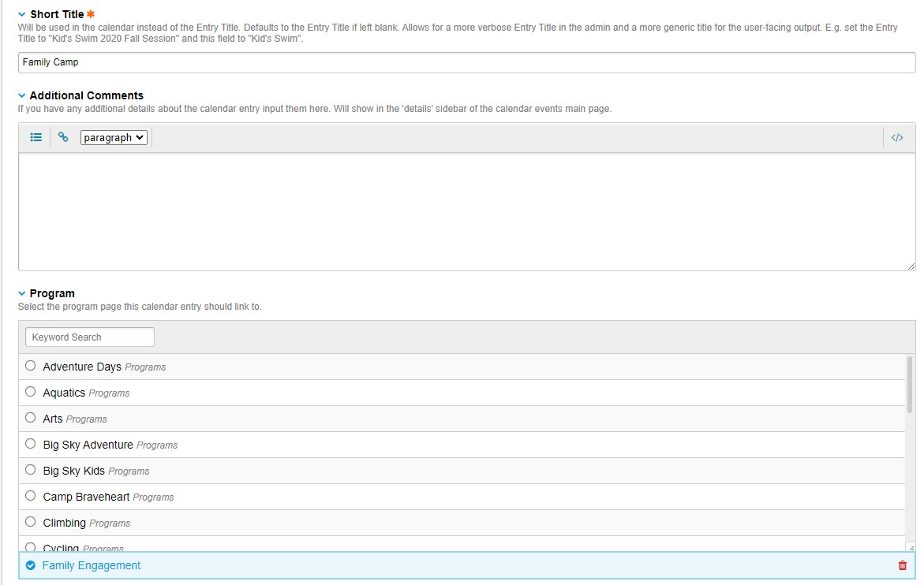Select the Aquatics program radio button
This screenshot has width=924, height=585.
[x=31, y=392]
